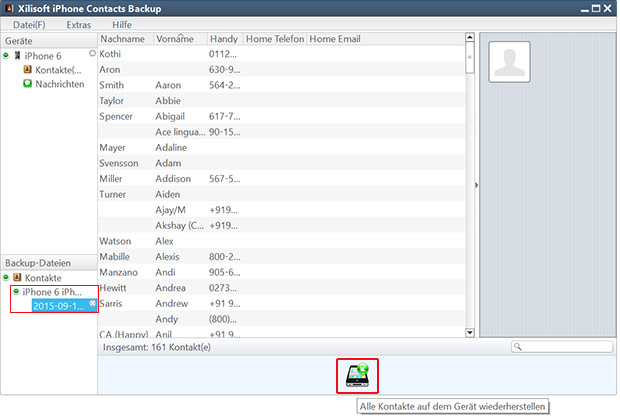
Task: Click the Geräte panel header
Action: (49, 41)
